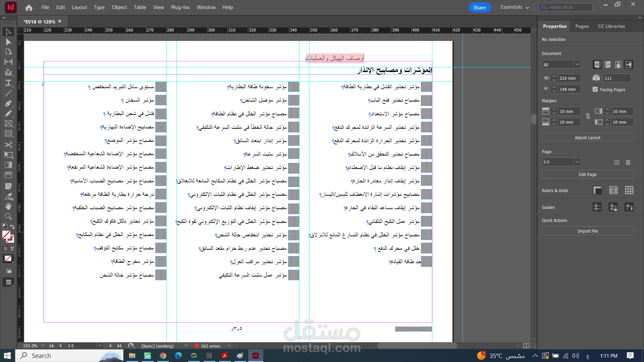The width and height of the screenshot is (644, 362).
Task: Choose the Scissors tool
Action: coord(8,144)
